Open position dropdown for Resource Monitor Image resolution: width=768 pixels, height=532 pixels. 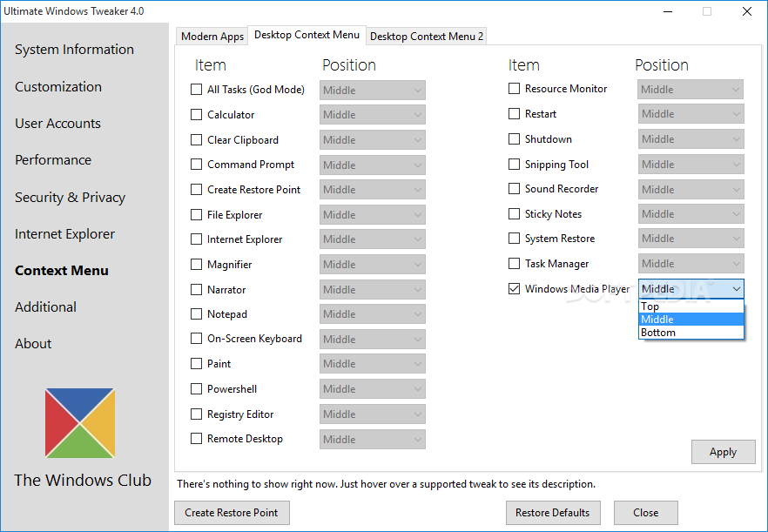click(x=691, y=89)
